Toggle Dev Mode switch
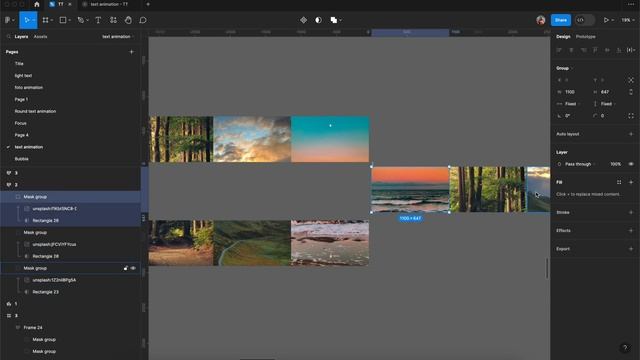 tap(584, 20)
